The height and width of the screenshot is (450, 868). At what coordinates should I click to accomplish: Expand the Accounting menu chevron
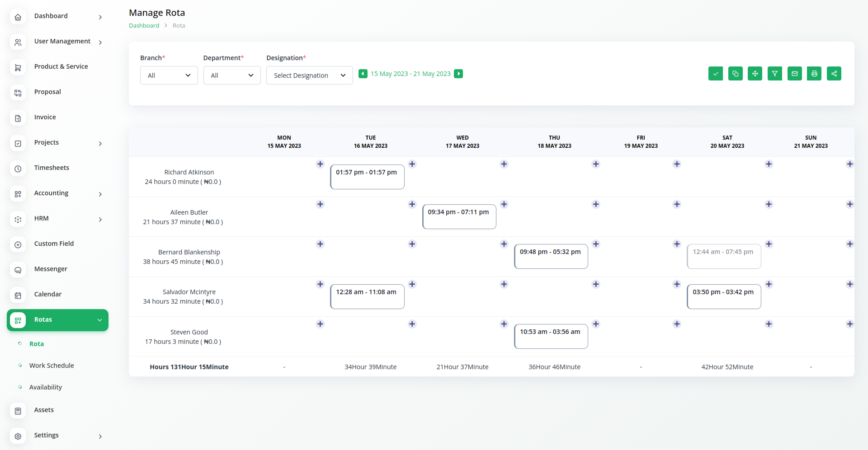[x=100, y=194]
